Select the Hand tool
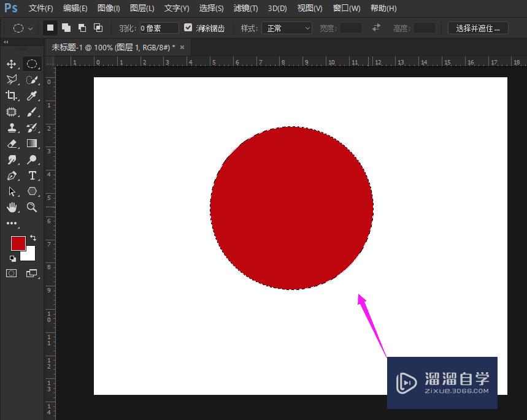This screenshot has height=420, width=527. click(11, 207)
